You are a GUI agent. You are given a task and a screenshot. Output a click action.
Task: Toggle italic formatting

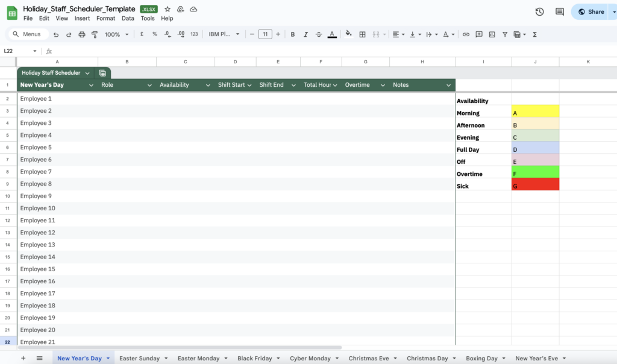tap(305, 34)
